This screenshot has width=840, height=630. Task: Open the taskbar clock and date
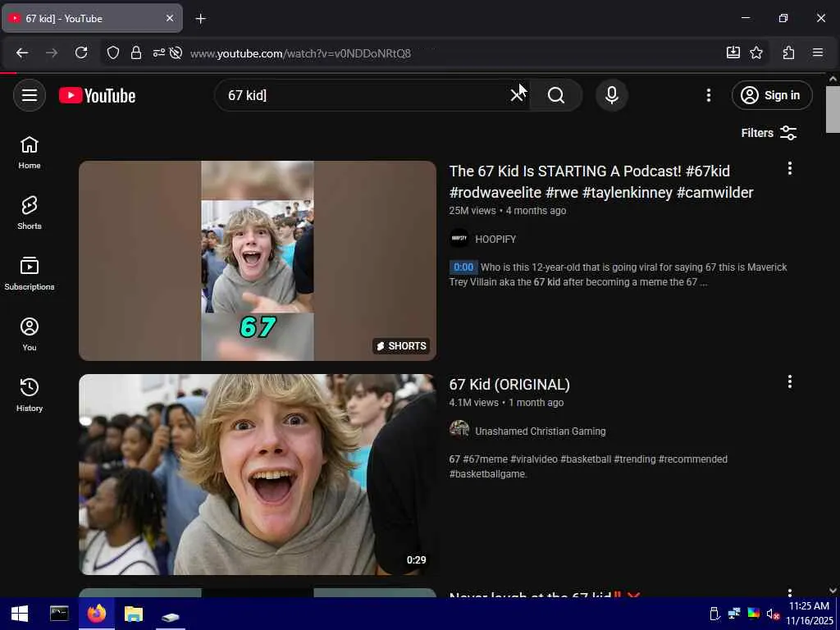[809, 614]
